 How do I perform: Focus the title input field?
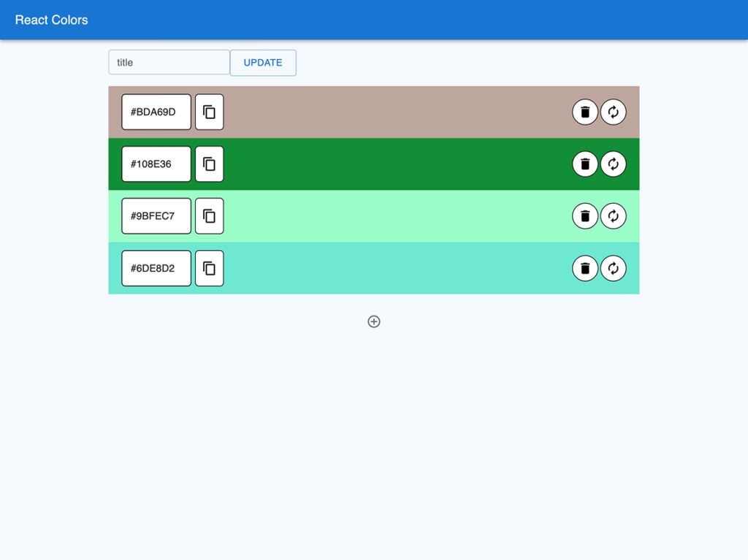pos(169,63)
